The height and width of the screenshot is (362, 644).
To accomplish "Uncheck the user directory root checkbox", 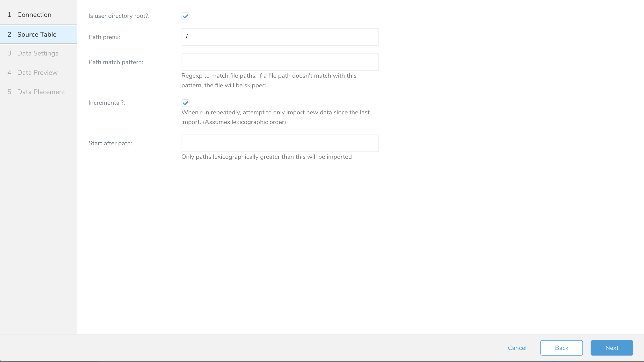I will (x=185, y=16).
